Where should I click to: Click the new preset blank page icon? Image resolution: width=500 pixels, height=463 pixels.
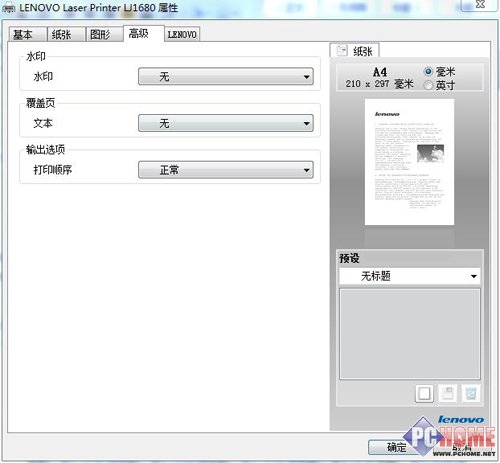[424, 393]
